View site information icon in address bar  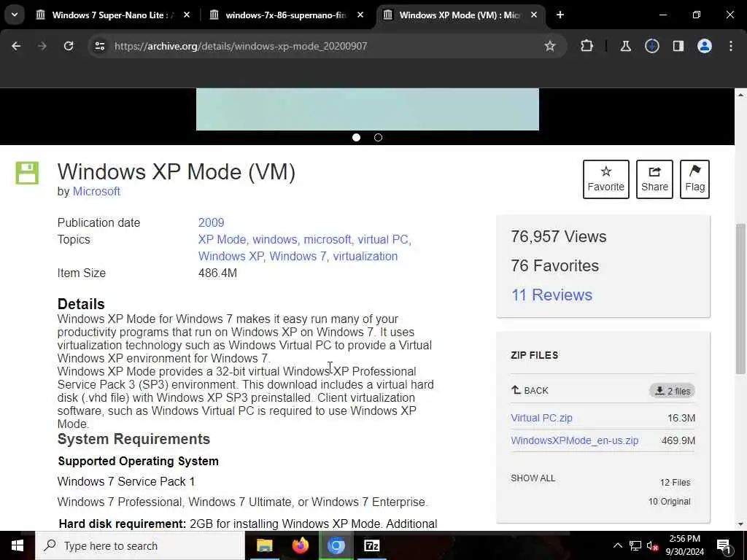click(99, 46)
